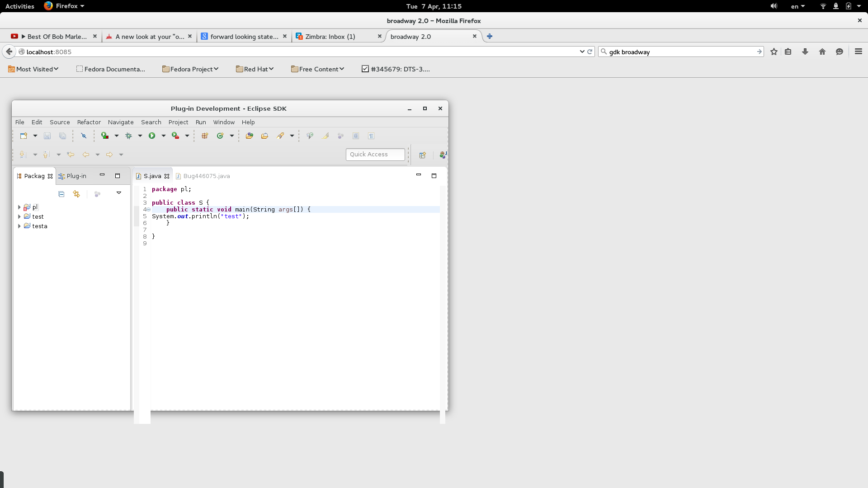Screen dimensions: 868x488
Task: Open the Refactor menu
Action: [x=89, y=122]
